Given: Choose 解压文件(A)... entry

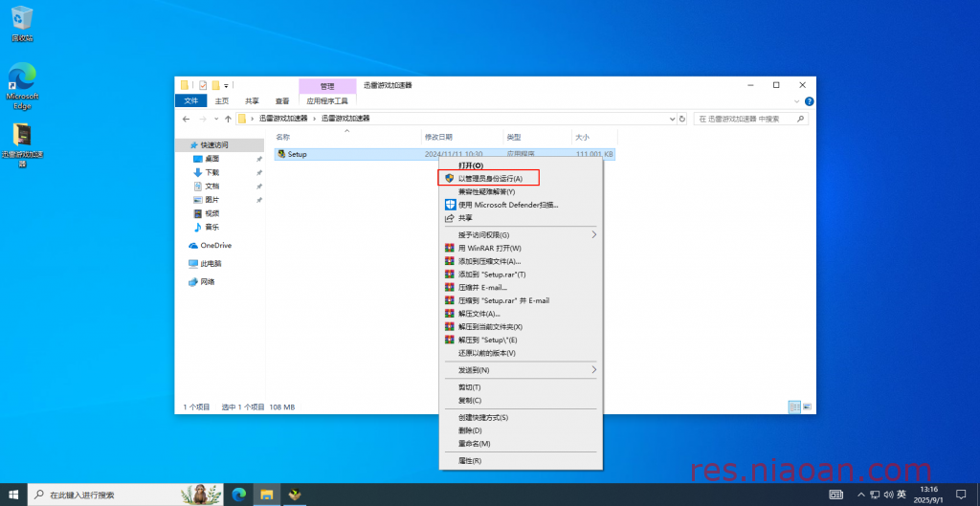Looking at the screenshot, I should [x=521, y=314].
